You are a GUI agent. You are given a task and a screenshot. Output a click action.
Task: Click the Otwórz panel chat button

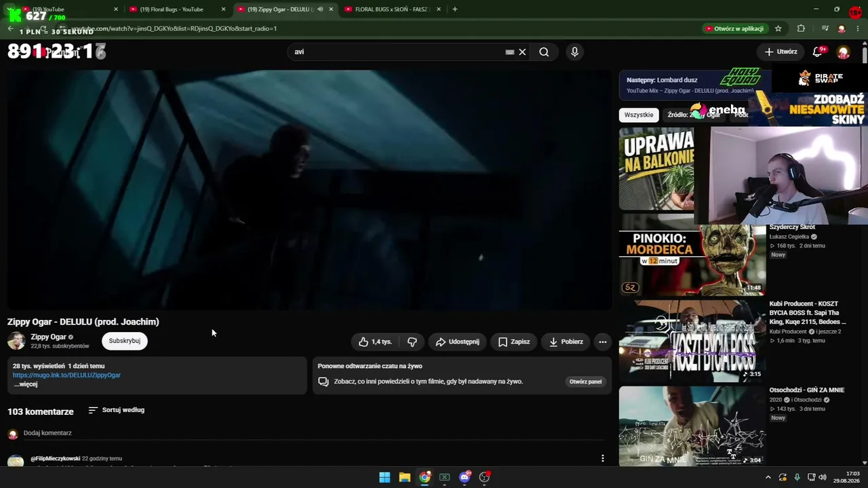(x=585, y=382)
